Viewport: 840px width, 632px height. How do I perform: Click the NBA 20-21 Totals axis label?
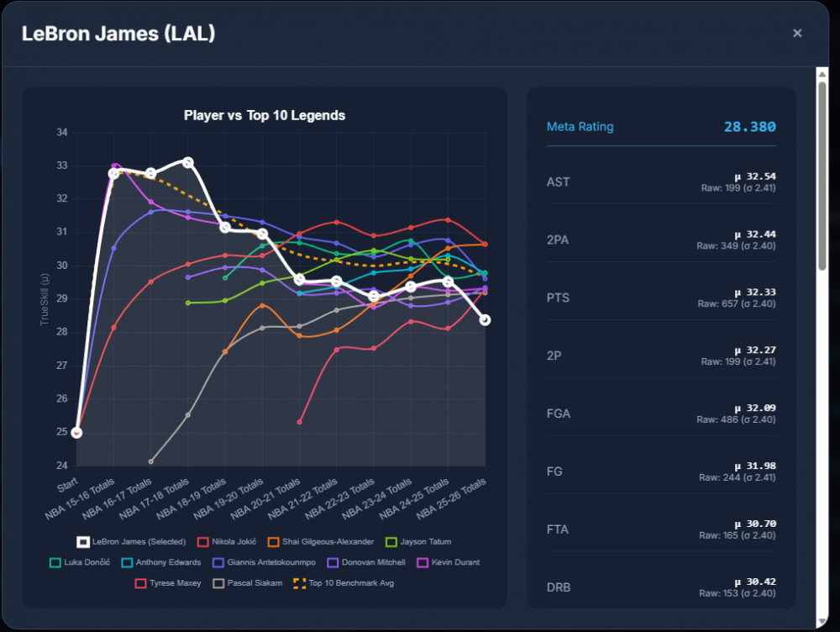265,498
